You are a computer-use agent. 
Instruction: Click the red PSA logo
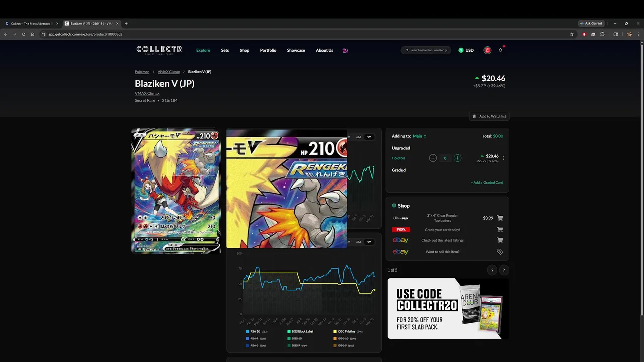[400, 230]
